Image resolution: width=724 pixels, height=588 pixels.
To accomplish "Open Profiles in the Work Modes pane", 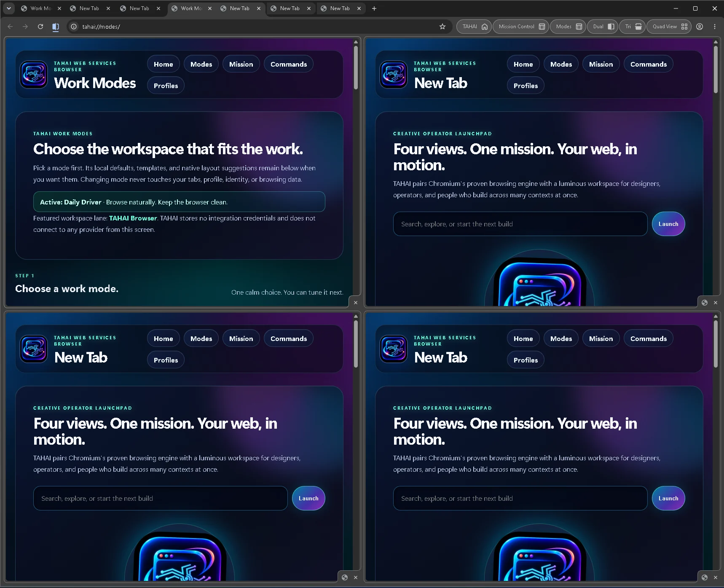I will click(166, 86).
